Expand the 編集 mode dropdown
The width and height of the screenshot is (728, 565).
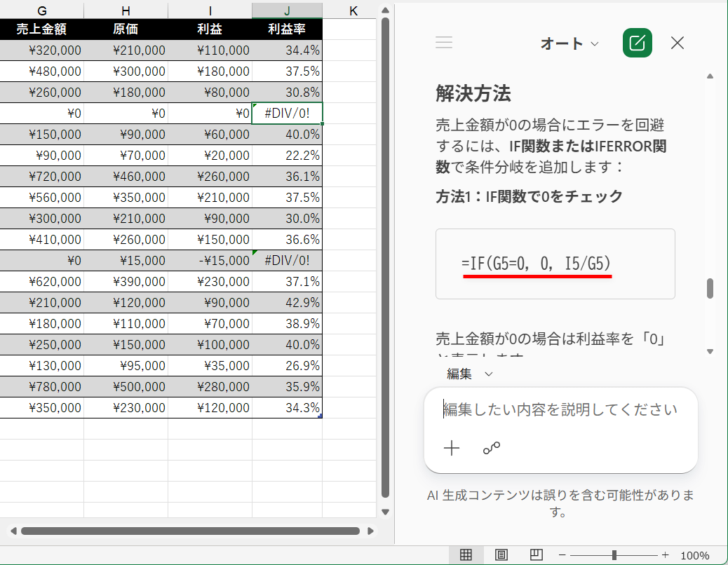pos(469,374)
